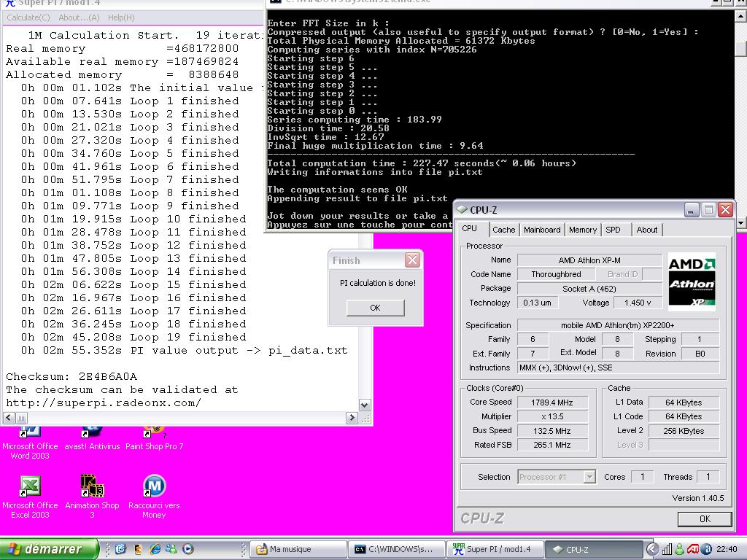Click the Super PI title bar icon
Viewport: 747px width, 560px height.
10,4
